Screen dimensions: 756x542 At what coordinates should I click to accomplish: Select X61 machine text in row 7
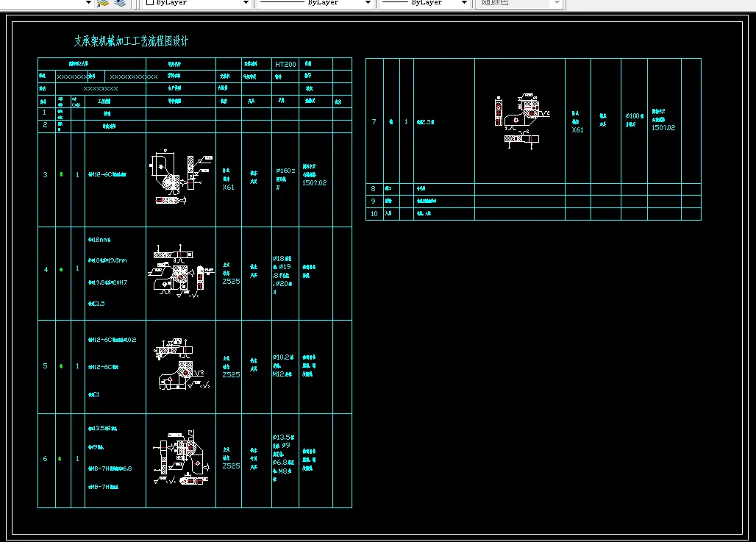pyautogui.click(x=577, y=129)
